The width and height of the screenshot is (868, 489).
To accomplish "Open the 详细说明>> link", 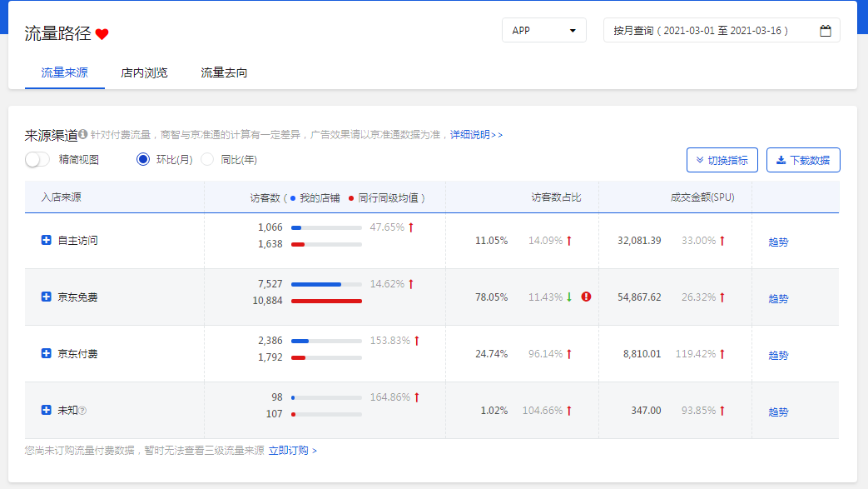I will coord(476,135).
